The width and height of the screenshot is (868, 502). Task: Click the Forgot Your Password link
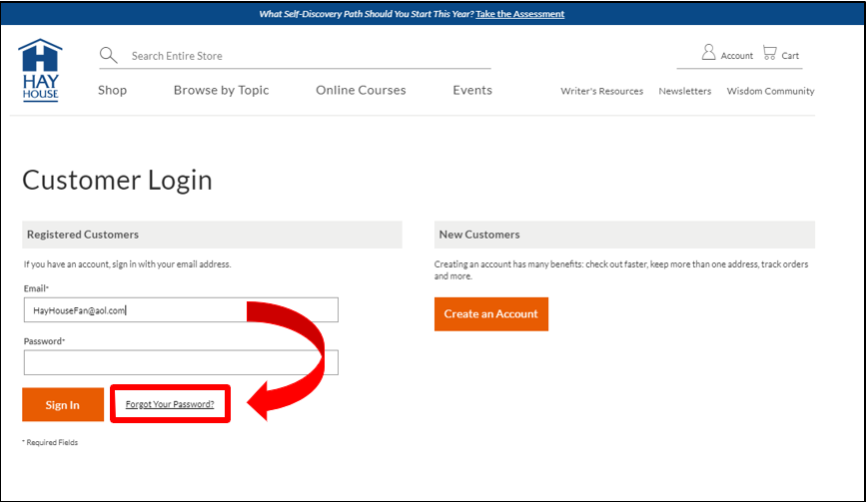pyautogui.click(x=170, y=404)
